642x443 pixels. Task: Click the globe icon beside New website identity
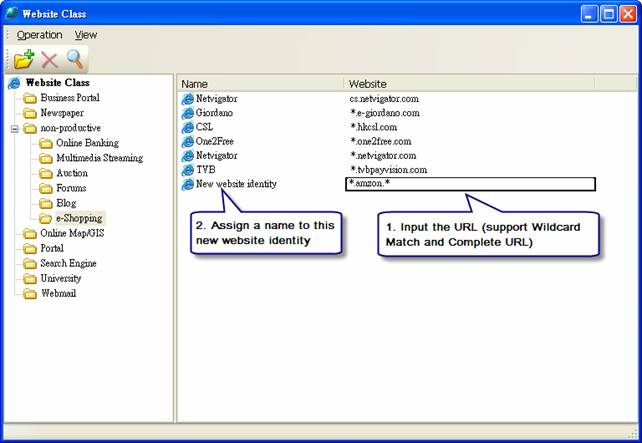point(188,184)
